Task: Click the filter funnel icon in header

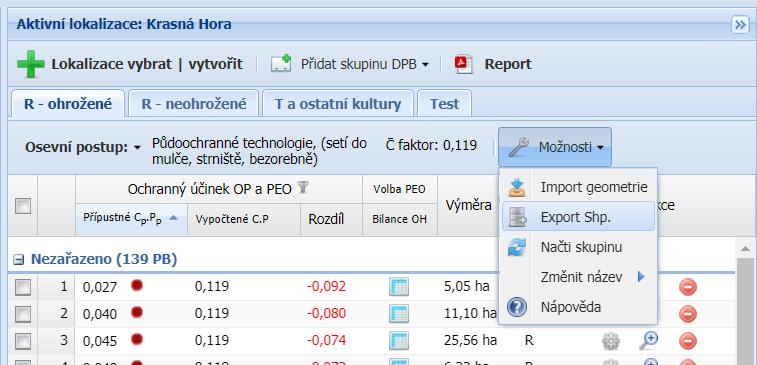Action: point(303,188)
